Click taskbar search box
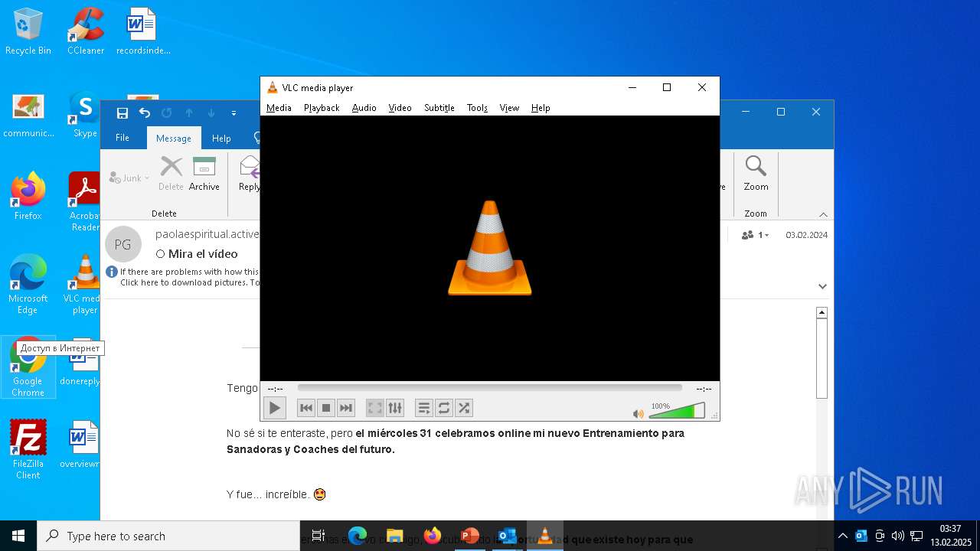980x551 pixels. 168,536
